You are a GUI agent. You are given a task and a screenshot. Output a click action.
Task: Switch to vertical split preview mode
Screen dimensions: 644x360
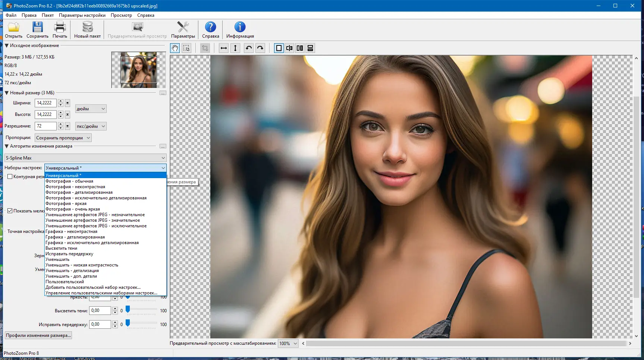pos(300,48)
